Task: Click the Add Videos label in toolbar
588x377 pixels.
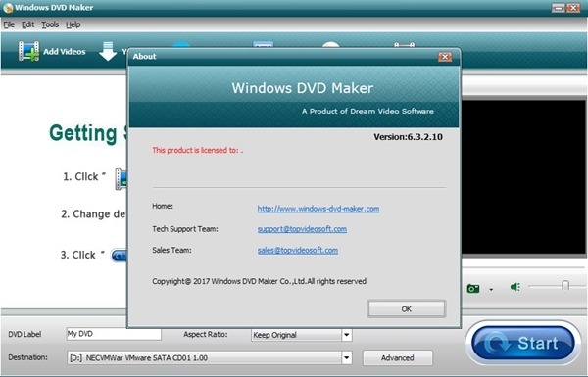Action: (65, 52)
